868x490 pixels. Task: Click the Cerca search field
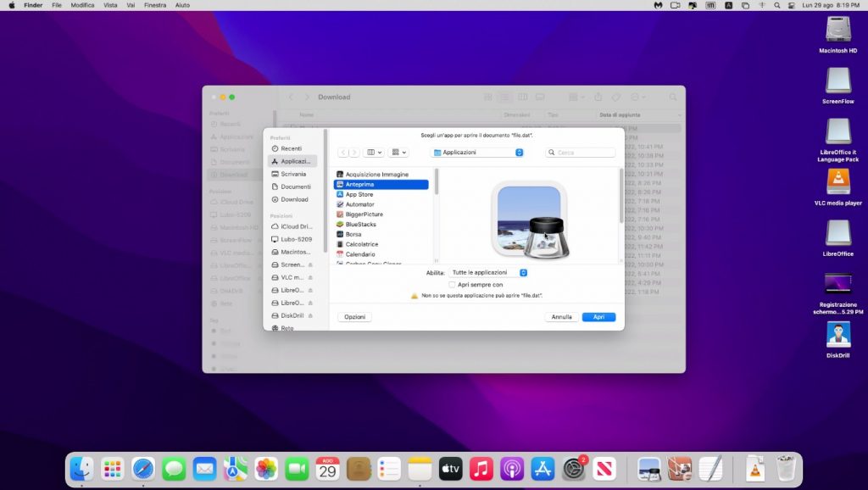point(581,153)
